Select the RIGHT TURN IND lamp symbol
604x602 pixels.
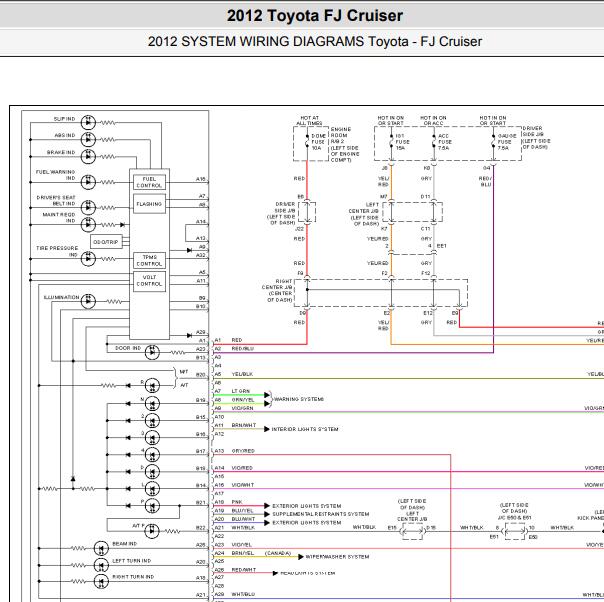(101, 581)
